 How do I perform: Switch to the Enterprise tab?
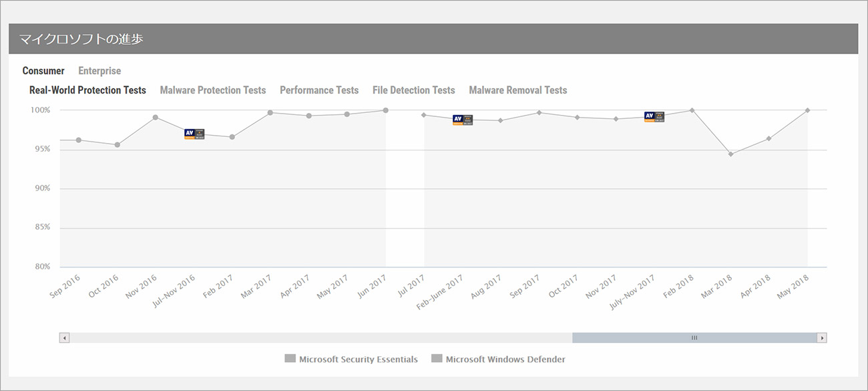[x=99, y=71]
